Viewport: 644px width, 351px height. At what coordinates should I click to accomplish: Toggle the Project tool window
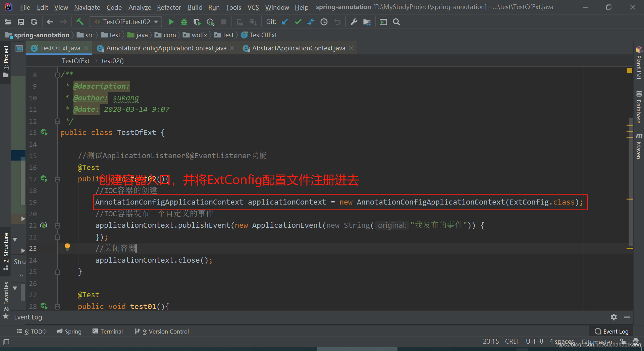[x=6, y=61]
